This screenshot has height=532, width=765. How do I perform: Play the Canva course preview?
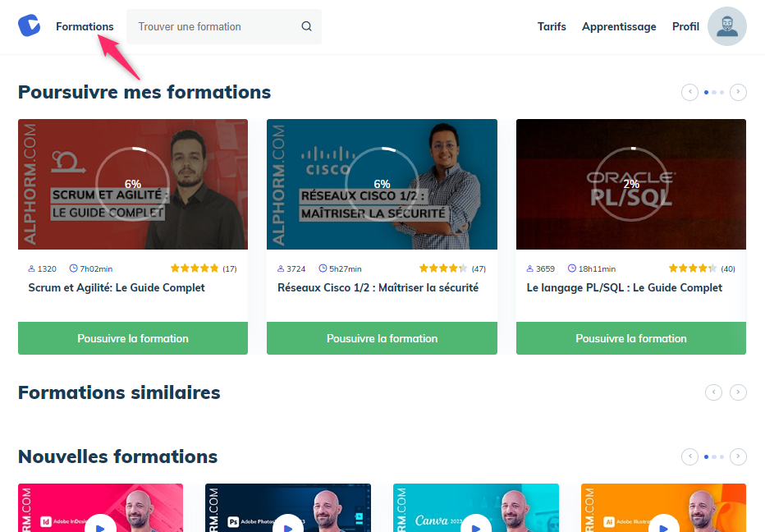click(x=476, y=524)
